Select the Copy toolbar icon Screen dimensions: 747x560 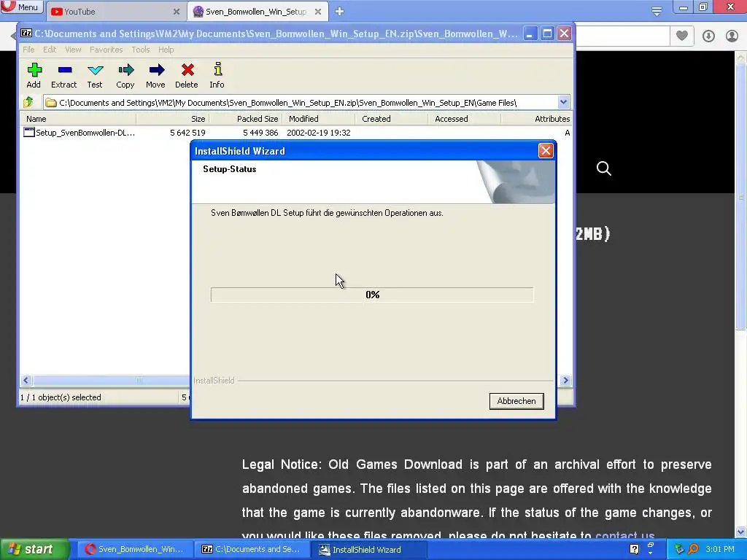click(125, 75)
